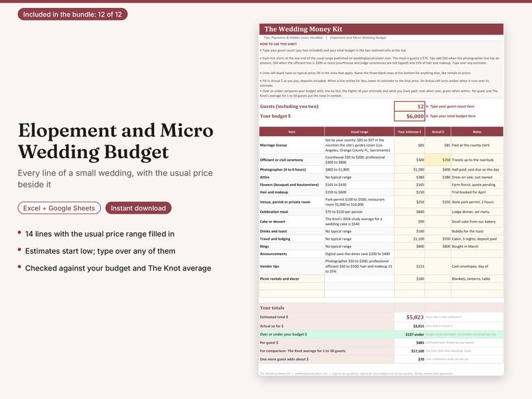Click the 'Type your guest count here' hint
Screen dimensions: 532x399
click(x=450, y=106)
